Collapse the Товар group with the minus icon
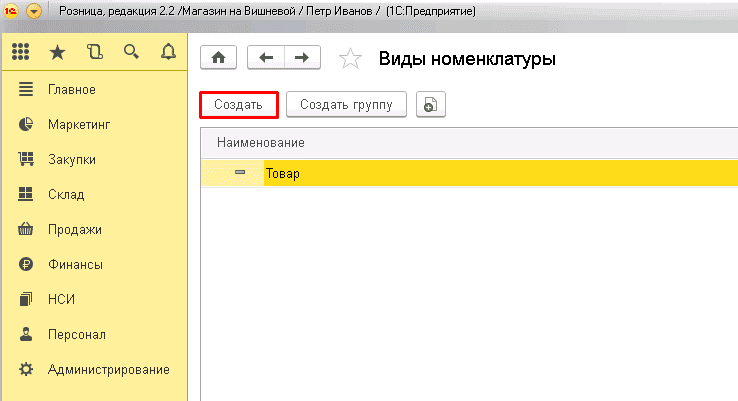This screenshot has height=401, width=738. [x=240, y=173]
